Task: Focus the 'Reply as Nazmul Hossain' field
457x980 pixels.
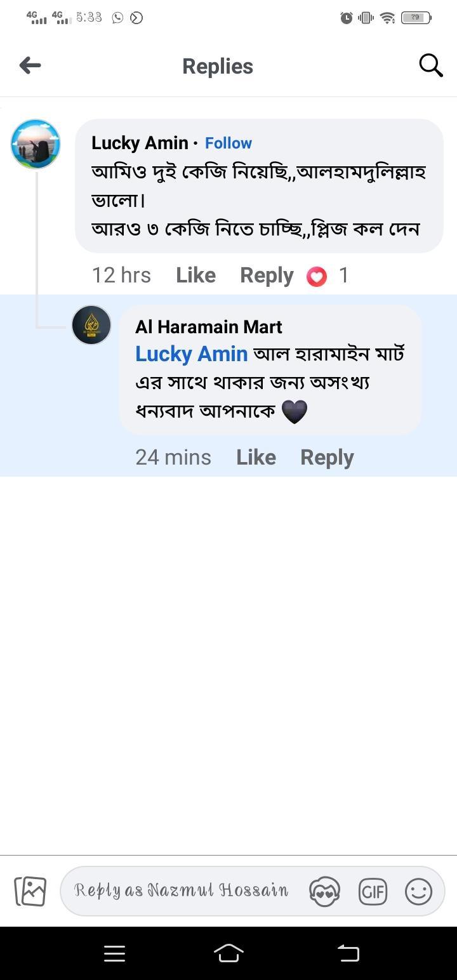Action: click(181, 891)
